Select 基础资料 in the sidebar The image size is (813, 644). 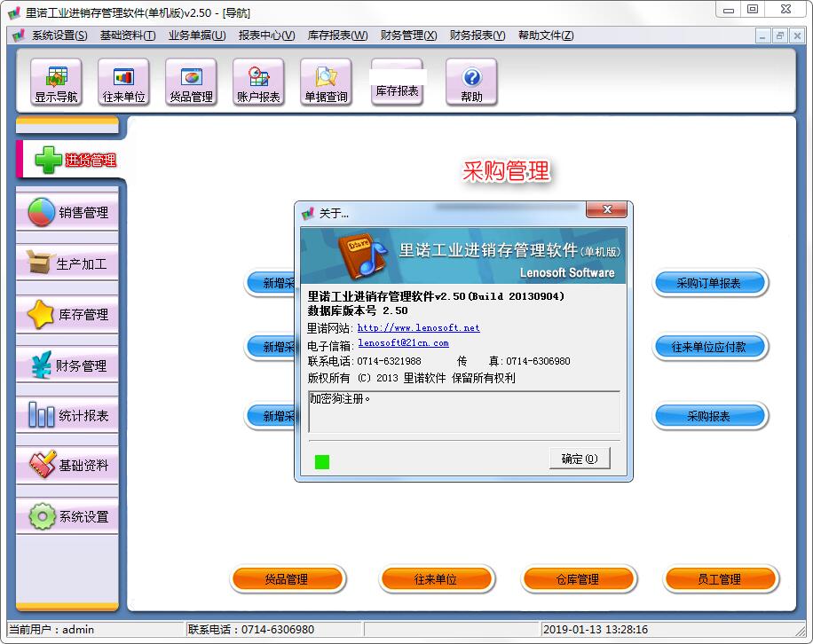[67, 465]
